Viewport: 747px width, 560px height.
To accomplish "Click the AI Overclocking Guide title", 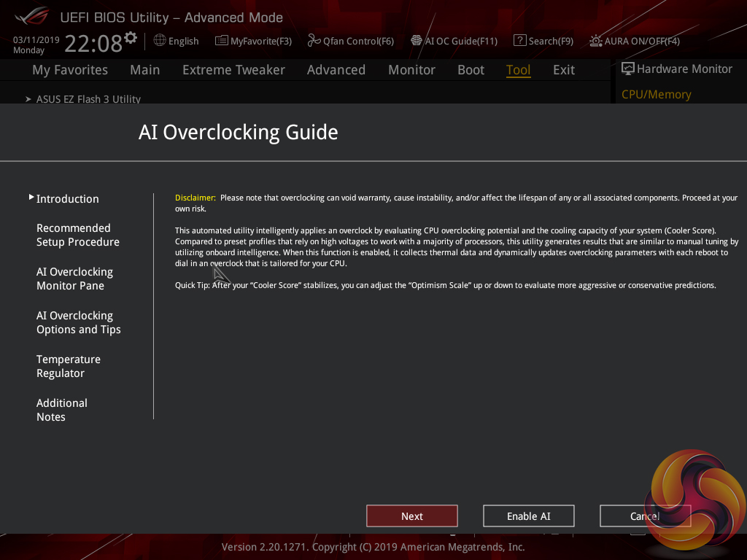I will [239, 133].
